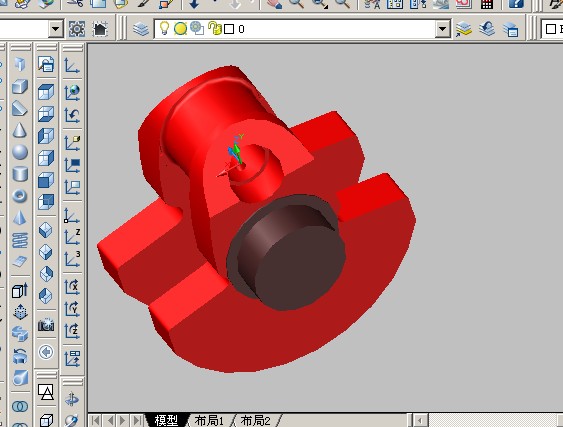563x427 pixels.
Task: Click the UCS command icon
Action: [x=72, y=66]
